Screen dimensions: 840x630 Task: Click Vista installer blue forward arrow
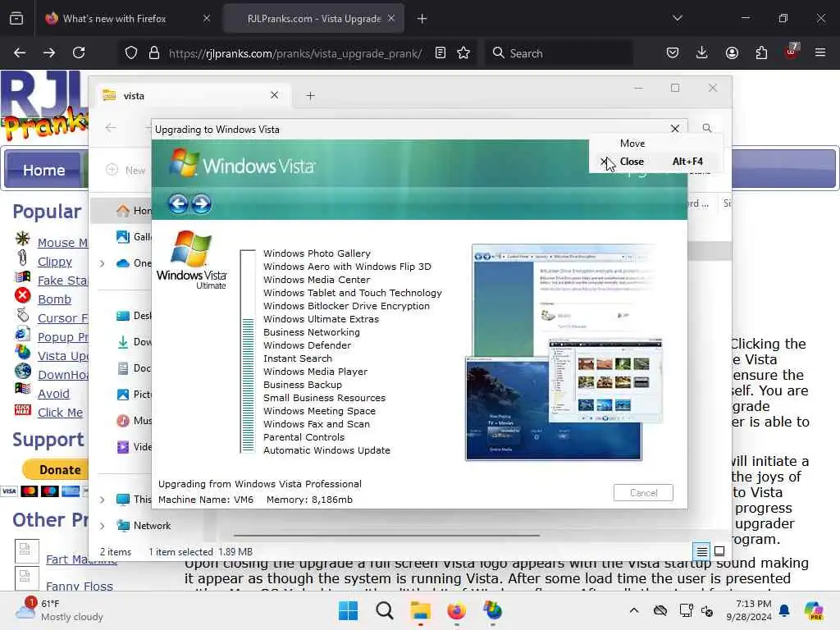coord(202,203)
